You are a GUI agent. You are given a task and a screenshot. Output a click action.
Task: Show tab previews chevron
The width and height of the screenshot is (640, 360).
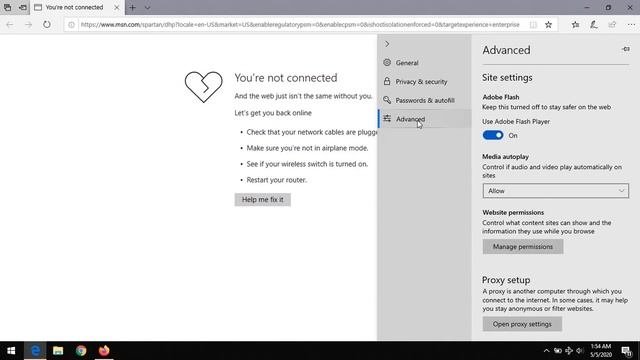[x=147, y=7]
